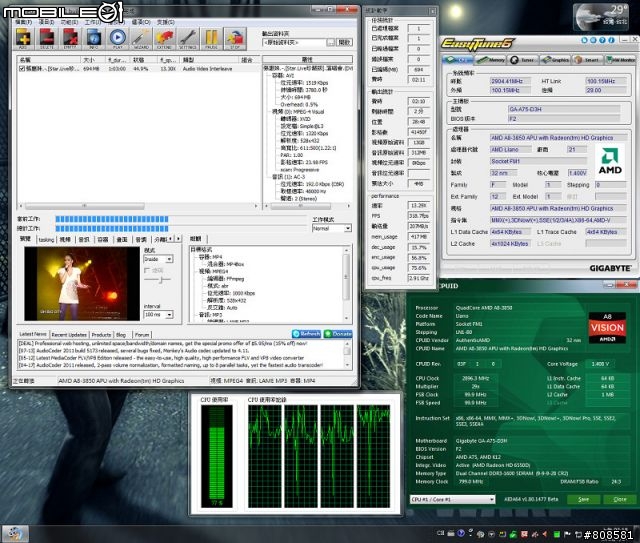Click the horizontal scrollbar under the file list
The image size is (640, 543).
[139, 206]
